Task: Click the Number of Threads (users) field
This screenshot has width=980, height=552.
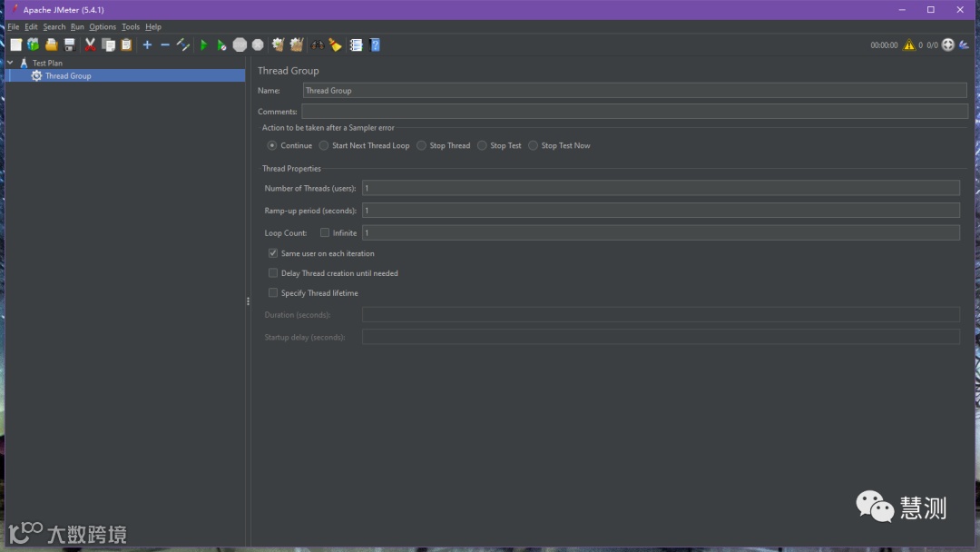Action: (661, 188)
